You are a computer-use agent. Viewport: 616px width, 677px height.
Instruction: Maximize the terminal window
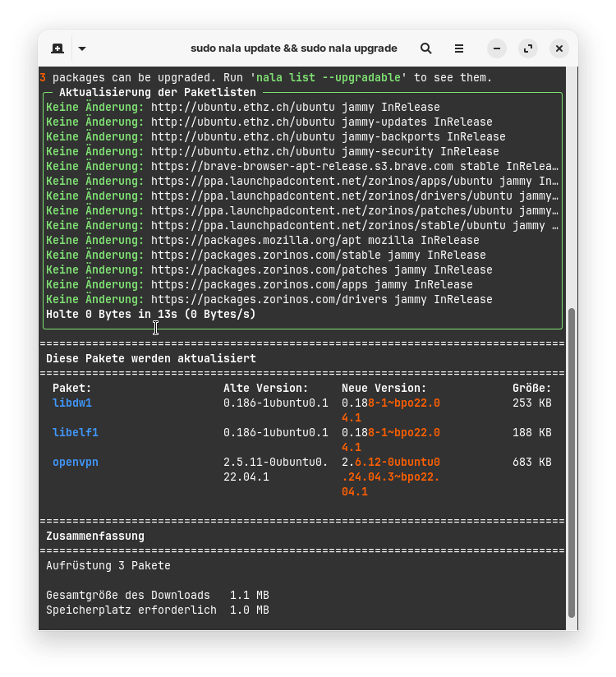[x=528, y=48]
